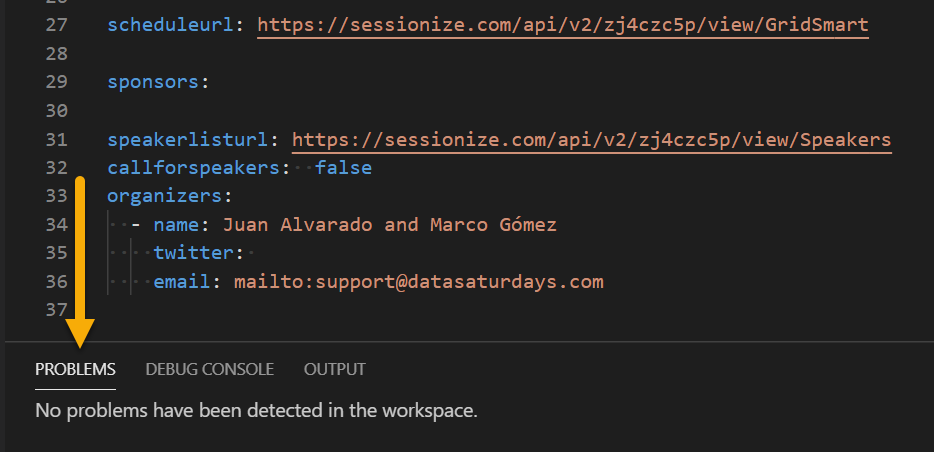The image size is (934, 452).
Task: Click the name 'Juan Alvarado and Marco Gómez'
Action: (x=390, y=225)
